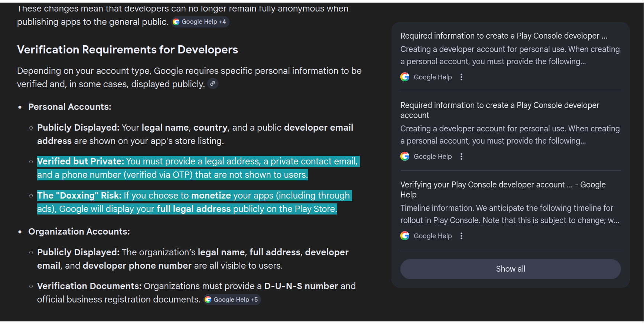Click 'Google Help' label under first source card
The image size is (644, 324).
[x=433, y=77]
